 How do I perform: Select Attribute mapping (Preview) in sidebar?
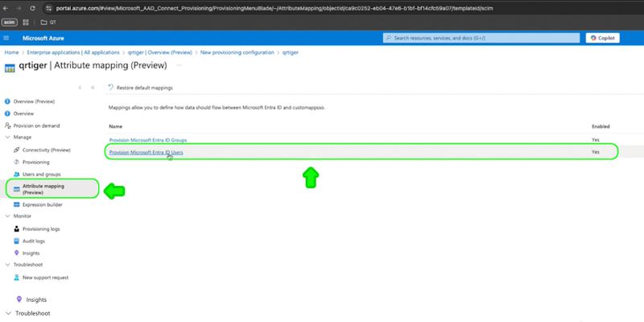coord(52,189)
